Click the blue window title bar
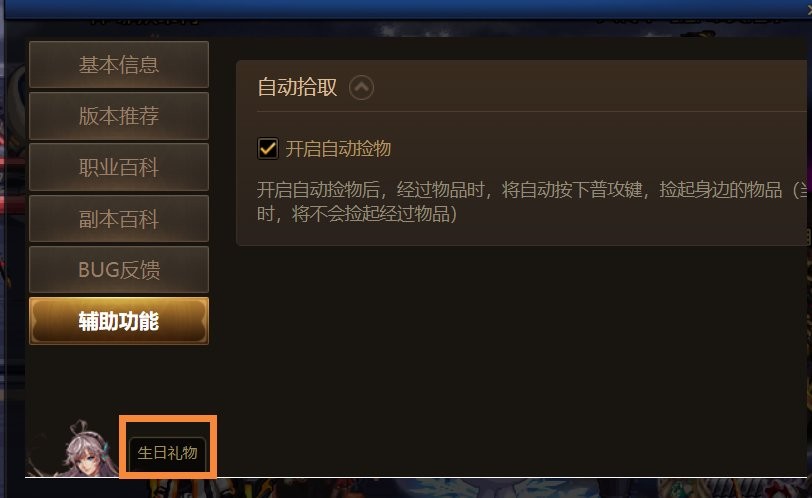This screenshot has height=498, width=812. [406, 8]
